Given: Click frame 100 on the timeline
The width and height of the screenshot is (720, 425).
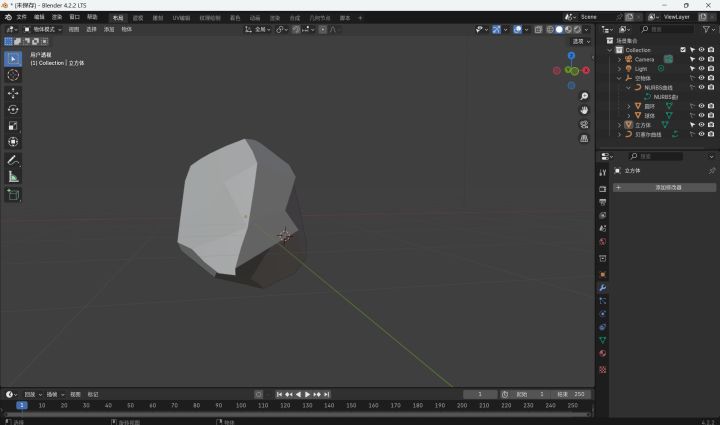Looking at the screenshot, I should 241,405.
